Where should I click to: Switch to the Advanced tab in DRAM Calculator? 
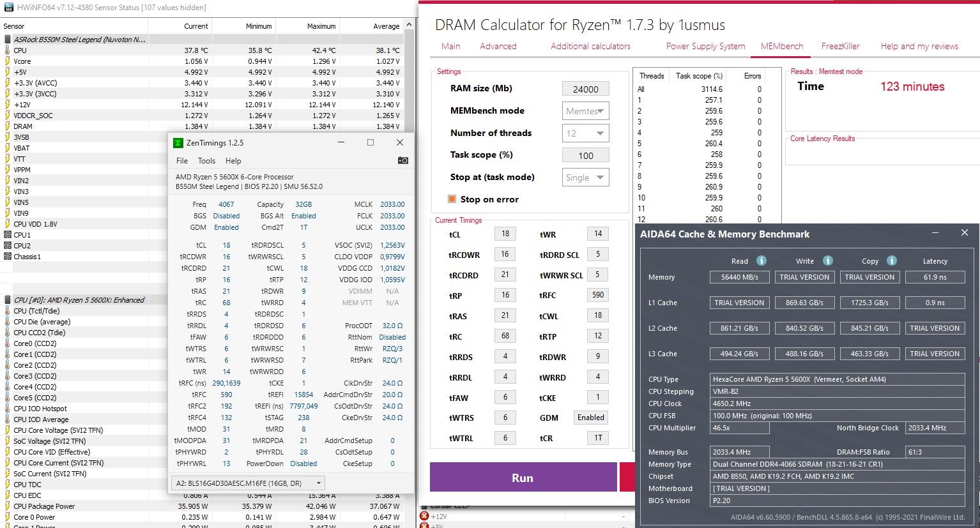tap(498, 46)
